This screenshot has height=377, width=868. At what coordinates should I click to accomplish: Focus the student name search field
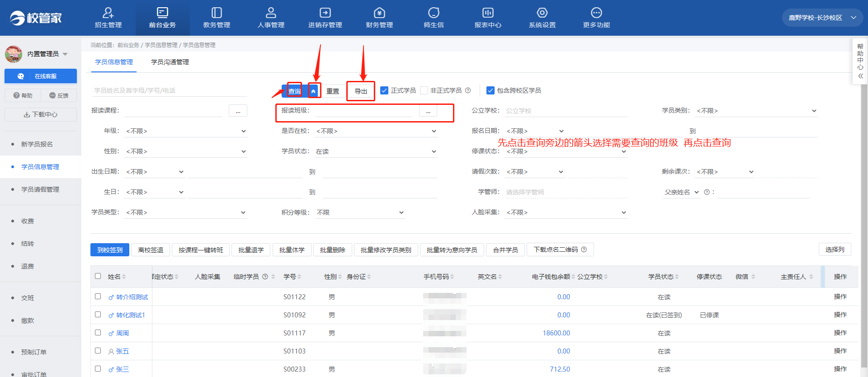(x=169, y=90)
